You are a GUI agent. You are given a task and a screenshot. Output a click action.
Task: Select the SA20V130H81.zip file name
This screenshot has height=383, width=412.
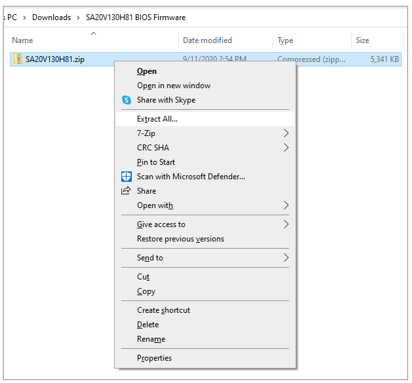coord(55,59)
